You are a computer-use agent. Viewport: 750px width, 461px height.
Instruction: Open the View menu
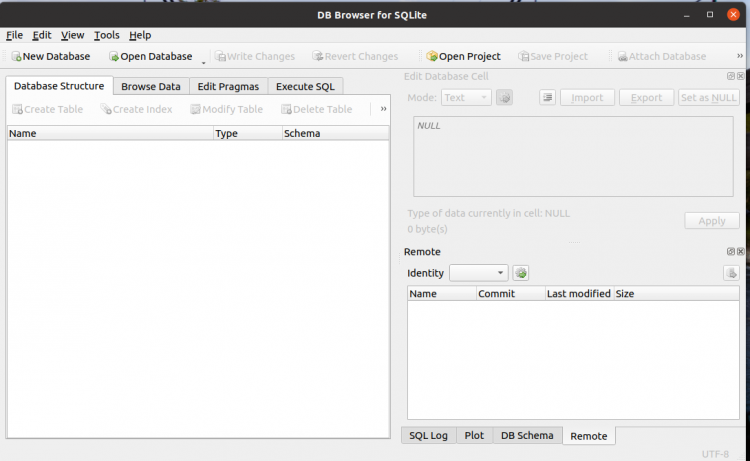72,35
